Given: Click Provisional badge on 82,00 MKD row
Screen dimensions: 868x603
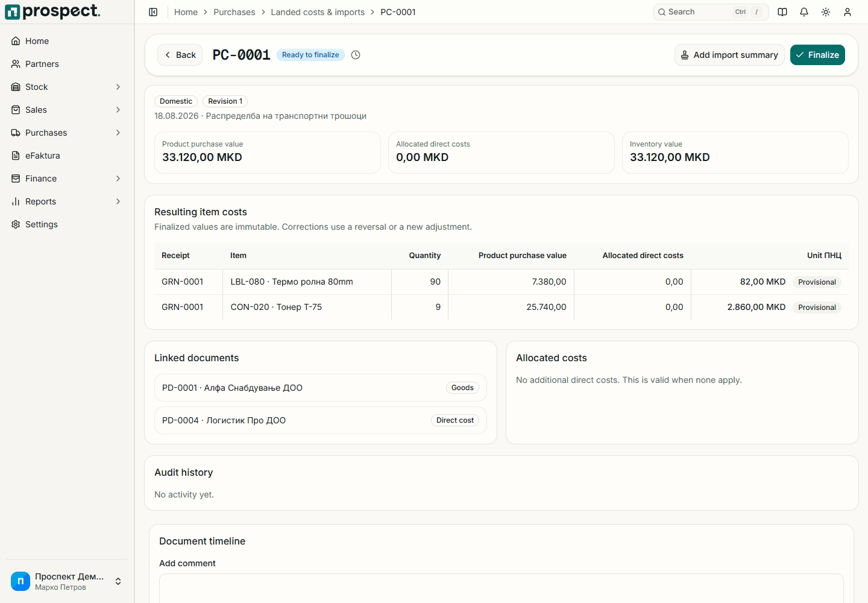Looking at the screenshot, I should pyautogui.click(x=817, y=282).
